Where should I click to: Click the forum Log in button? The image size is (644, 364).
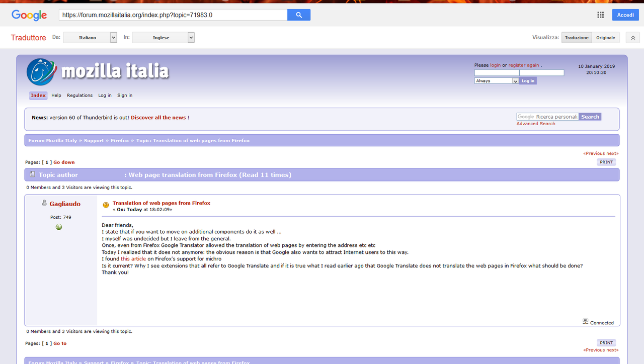pos(528,80)
